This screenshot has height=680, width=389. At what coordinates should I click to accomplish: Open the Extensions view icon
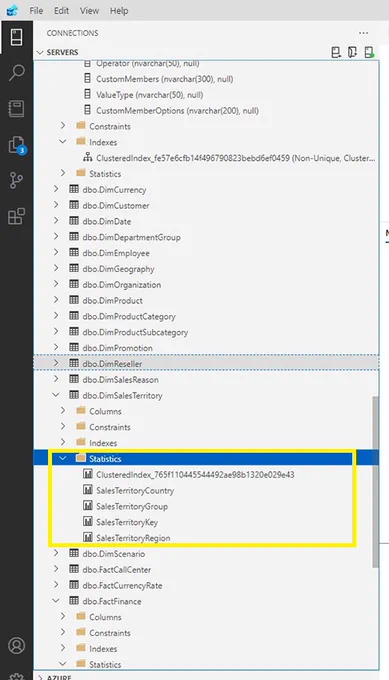(16, 216)
